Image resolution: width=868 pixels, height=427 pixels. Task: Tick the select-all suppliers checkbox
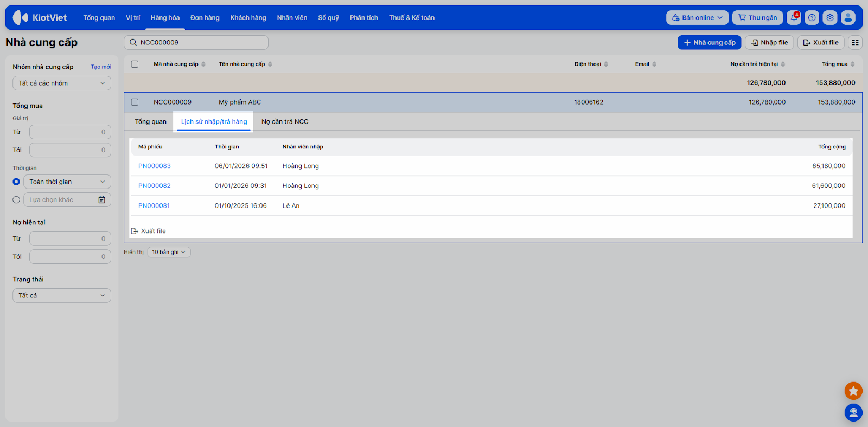(x=135, y=64)
